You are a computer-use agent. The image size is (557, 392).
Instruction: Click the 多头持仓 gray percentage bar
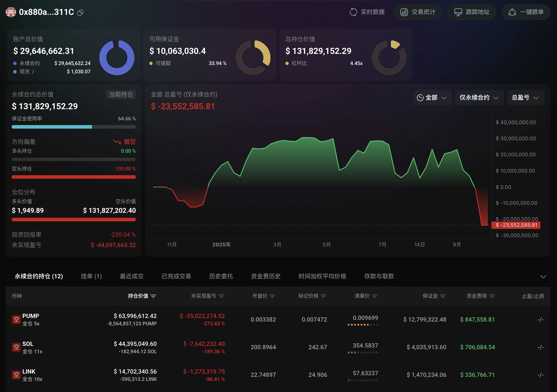tap(74, 159)
